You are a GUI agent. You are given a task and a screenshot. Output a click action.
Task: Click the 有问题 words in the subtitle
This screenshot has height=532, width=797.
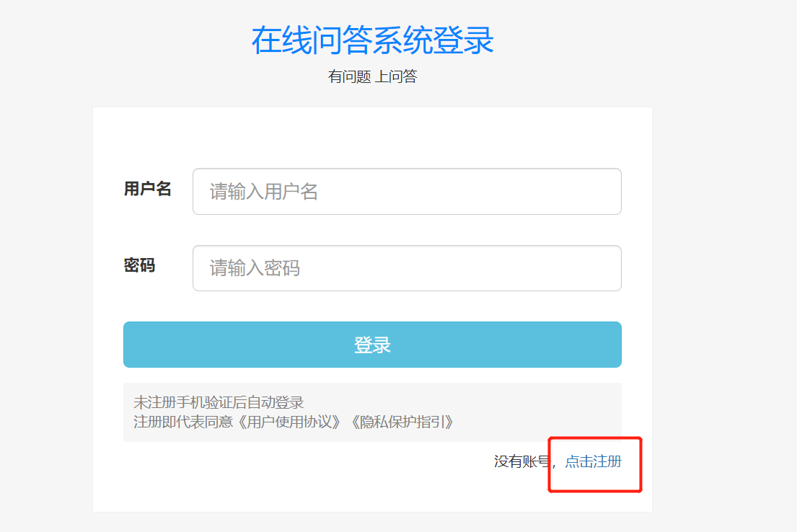click(x=349, y=76)
